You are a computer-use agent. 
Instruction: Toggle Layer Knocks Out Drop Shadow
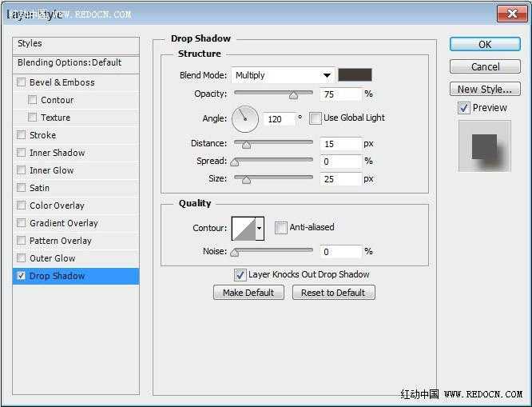pyautogui.click(x=240, y=275)
